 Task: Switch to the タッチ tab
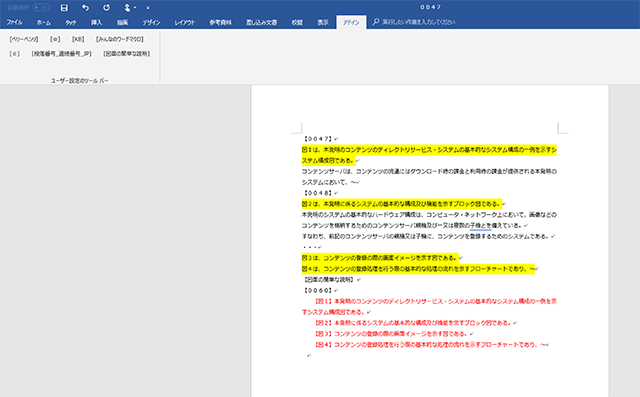pos(71,22)
